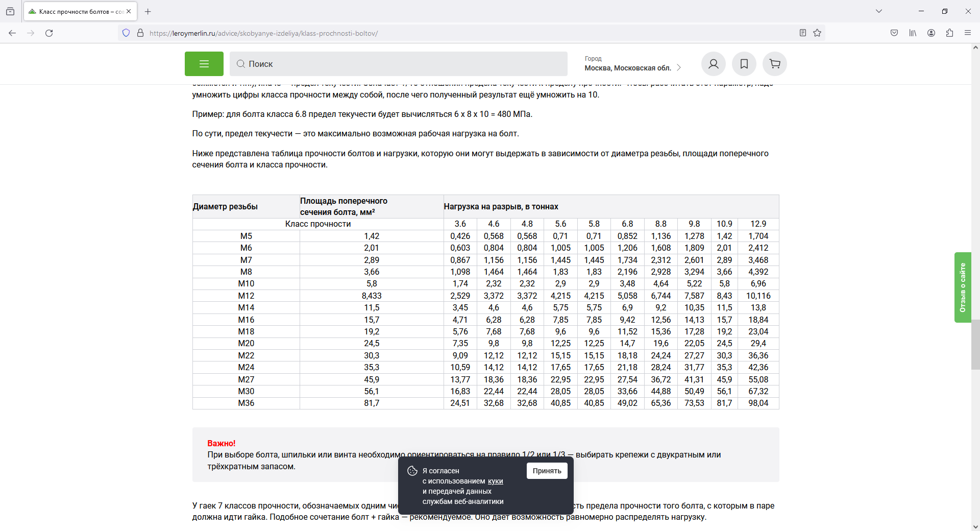Image resolution: width=980 pixels, height=531 pixels.
Task: Click the search magnifier icon
Action: 241,64
